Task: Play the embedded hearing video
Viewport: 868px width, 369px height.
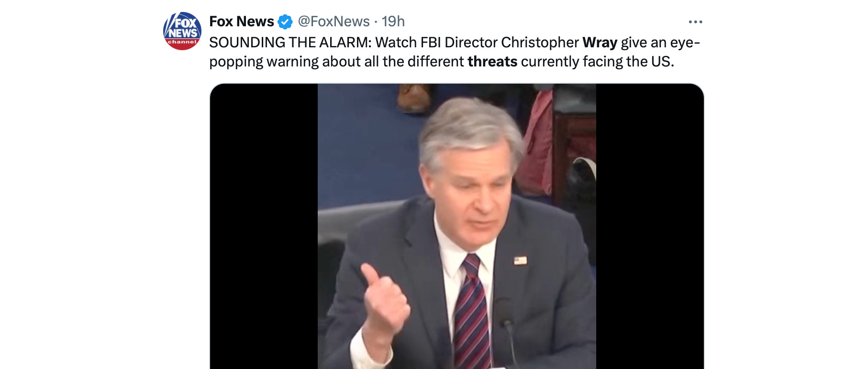Action: (x=457, y=227)
